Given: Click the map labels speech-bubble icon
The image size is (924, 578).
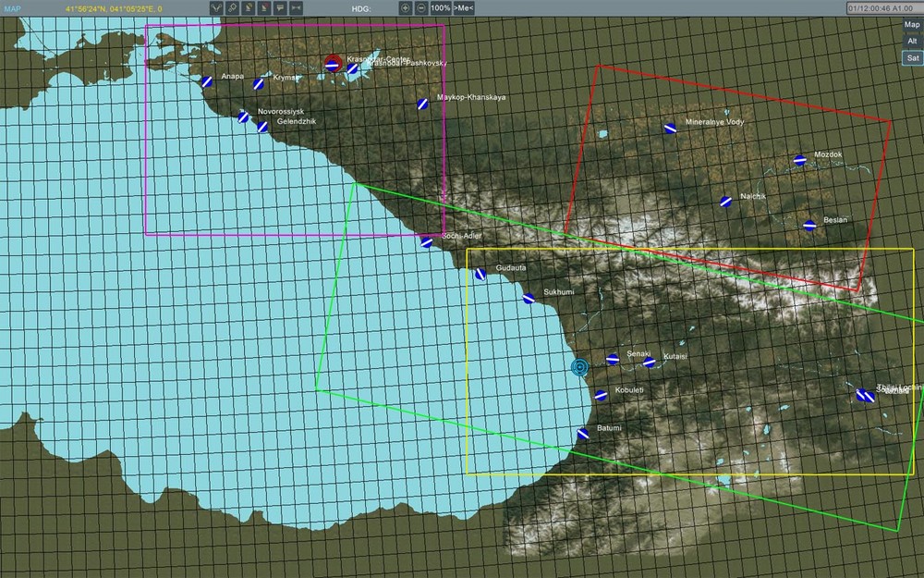Looking at the screenshot, I should (x=282, y=7).
